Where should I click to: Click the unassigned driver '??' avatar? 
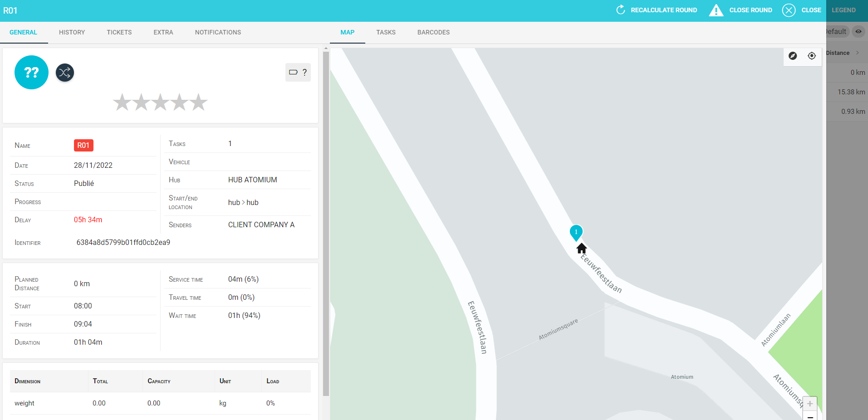pos(31,73)
